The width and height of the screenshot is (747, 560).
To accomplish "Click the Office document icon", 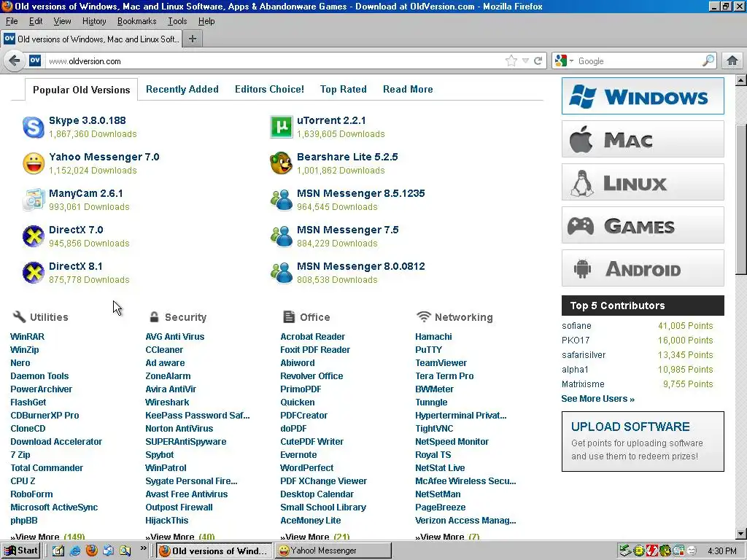I will coord(289,316).
